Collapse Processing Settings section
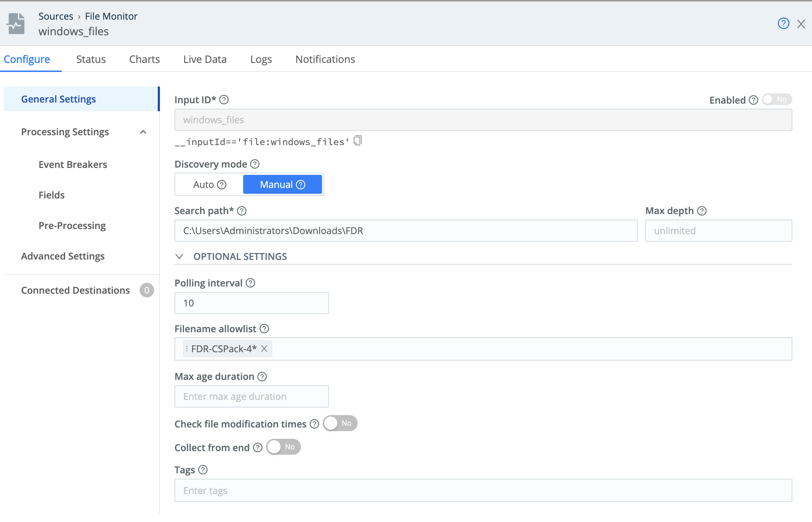 coord(143,132)
